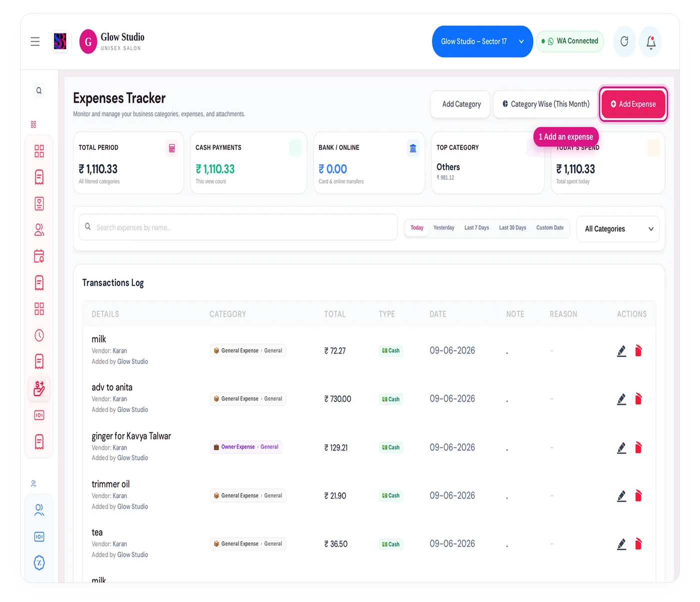Open the notifications bell
Viewport: 700px width, 602px height.
pos(651,41)
